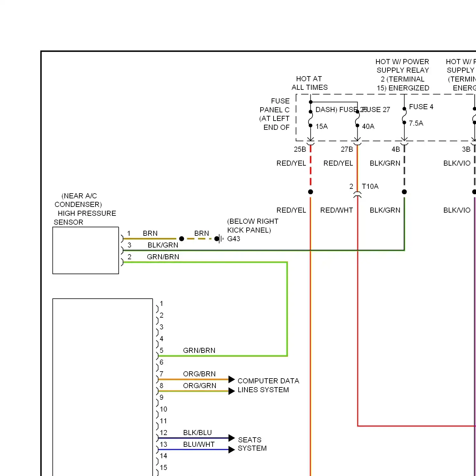Viewport: 476px width, 476px height.
Task: Click the arrowhead on the BLK/BLU wire
Action: [232, 438]
